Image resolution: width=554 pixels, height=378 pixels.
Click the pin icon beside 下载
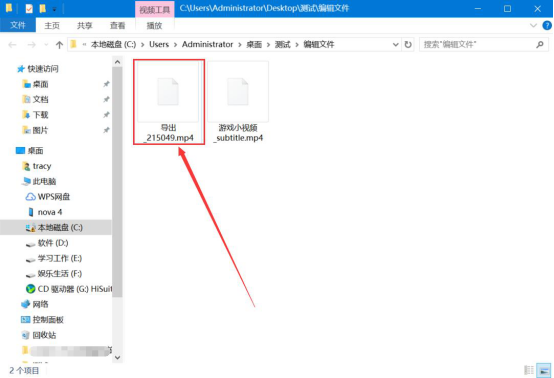tap(106, 115)
